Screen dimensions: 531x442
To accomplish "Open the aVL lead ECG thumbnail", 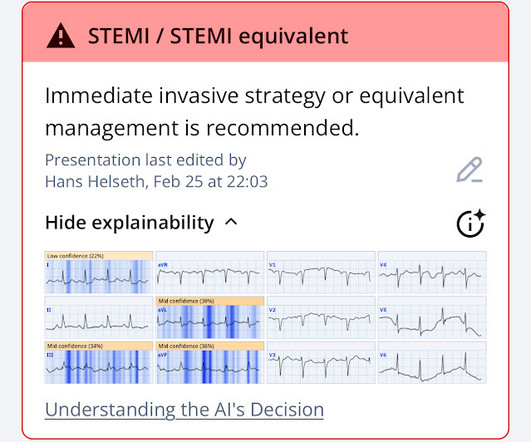I will [210, 317].
